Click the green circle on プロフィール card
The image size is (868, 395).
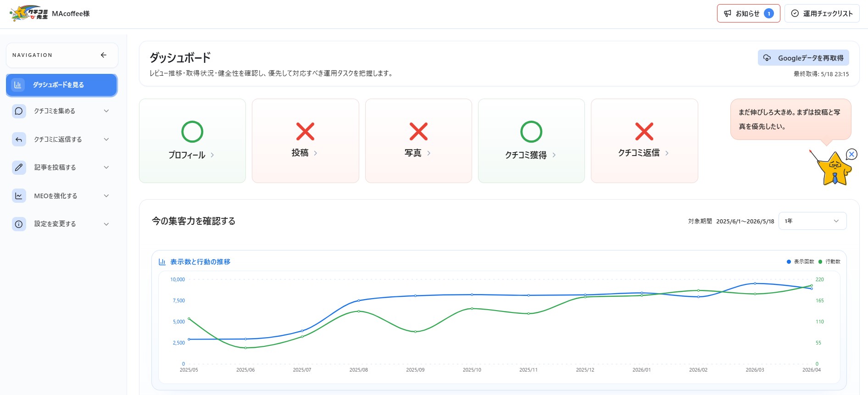tap(192, 132)
